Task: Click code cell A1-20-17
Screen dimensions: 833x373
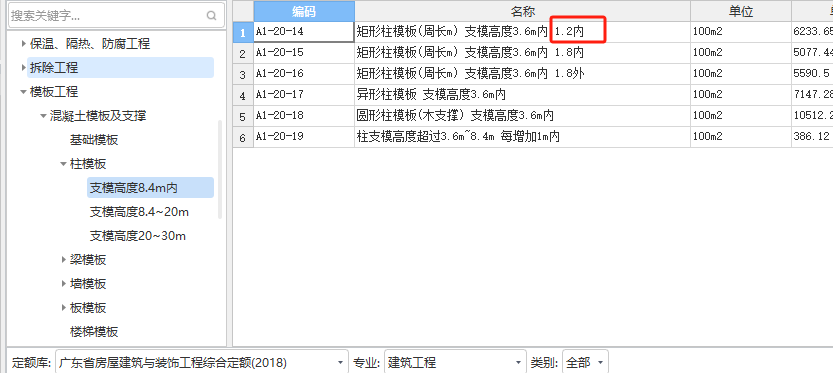Action: click(x=304, y=95)
